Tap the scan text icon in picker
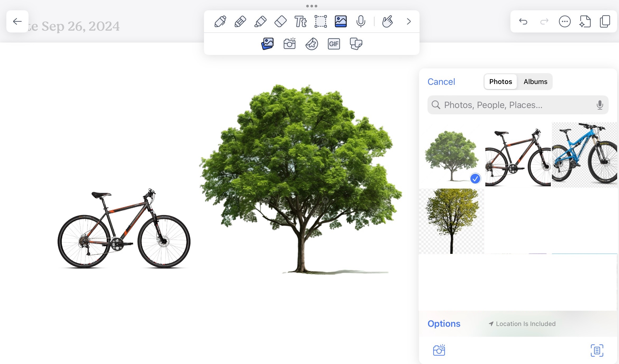The width and height of the screenshot is (619, 364). 597,350
